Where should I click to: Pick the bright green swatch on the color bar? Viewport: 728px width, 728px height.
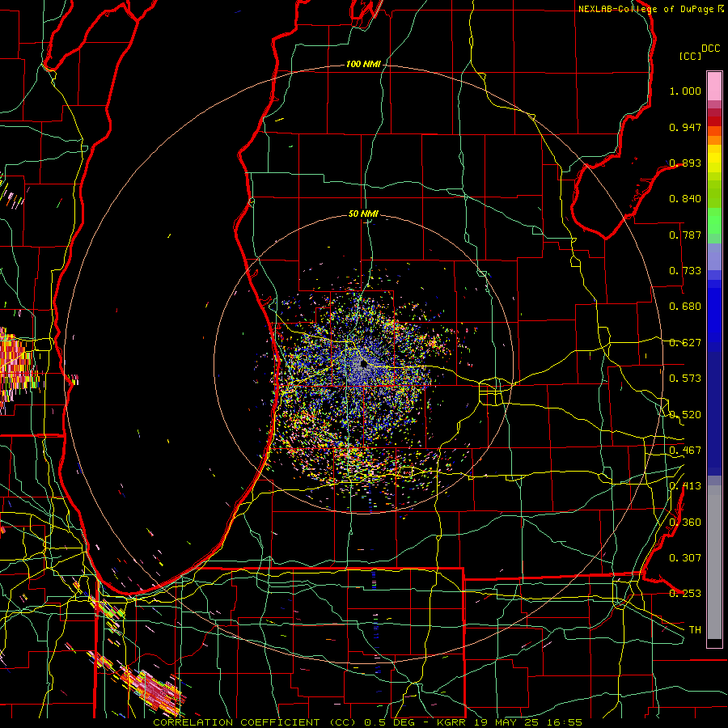pyautogui.click(x=714, y=221)
